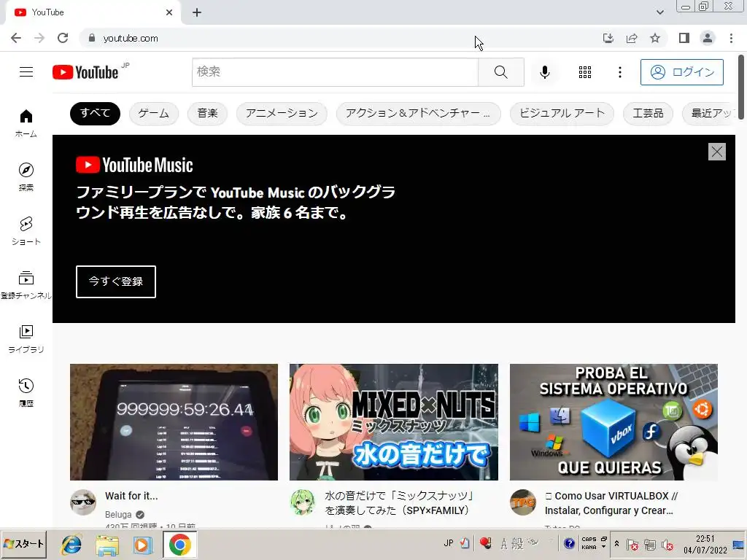Screen dimensions: 747x560
Task: Focus the 検索 search field
Action: coord(335,72)
